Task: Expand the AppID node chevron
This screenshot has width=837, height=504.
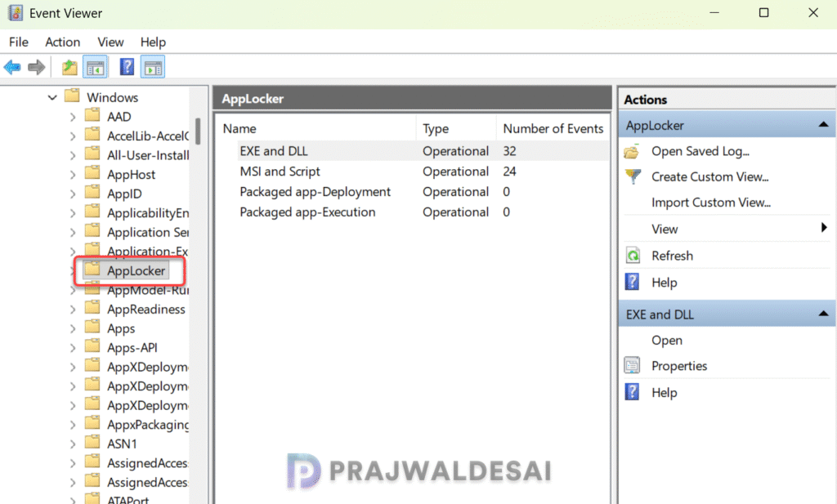Action: click(73, 194)
